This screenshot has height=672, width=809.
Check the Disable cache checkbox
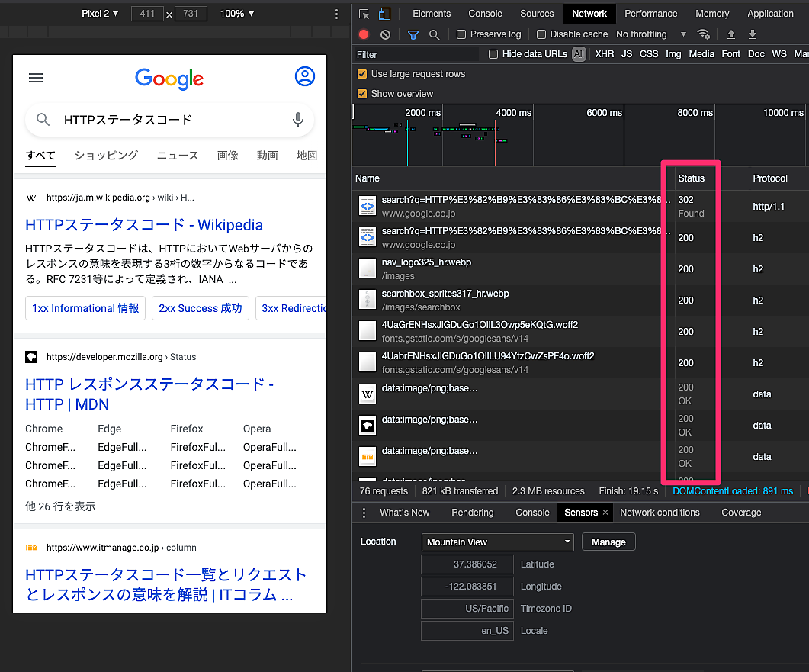[x=541, y=34]
